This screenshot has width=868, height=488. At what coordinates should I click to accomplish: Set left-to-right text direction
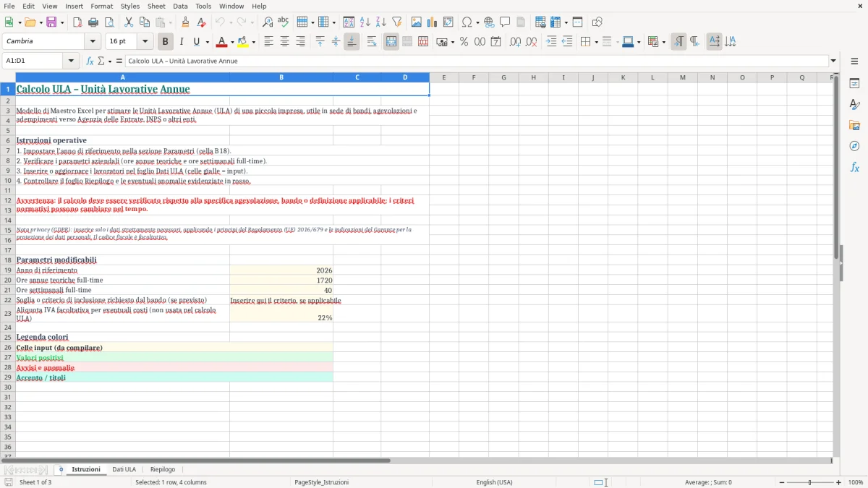click(678, 42)
